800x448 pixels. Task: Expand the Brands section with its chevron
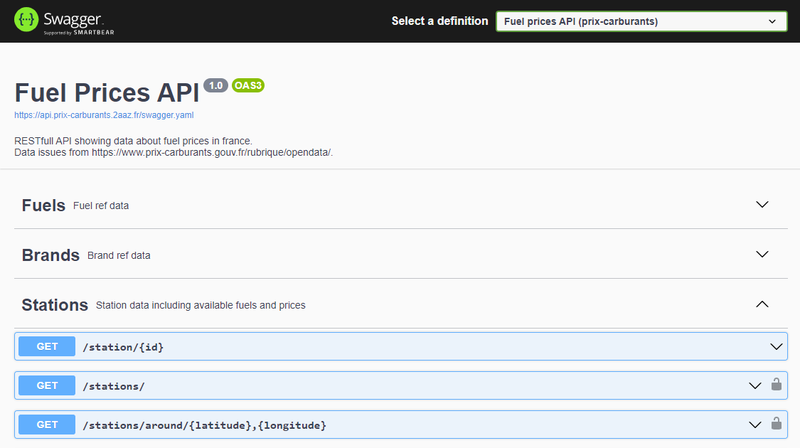[x=762, y=254]
